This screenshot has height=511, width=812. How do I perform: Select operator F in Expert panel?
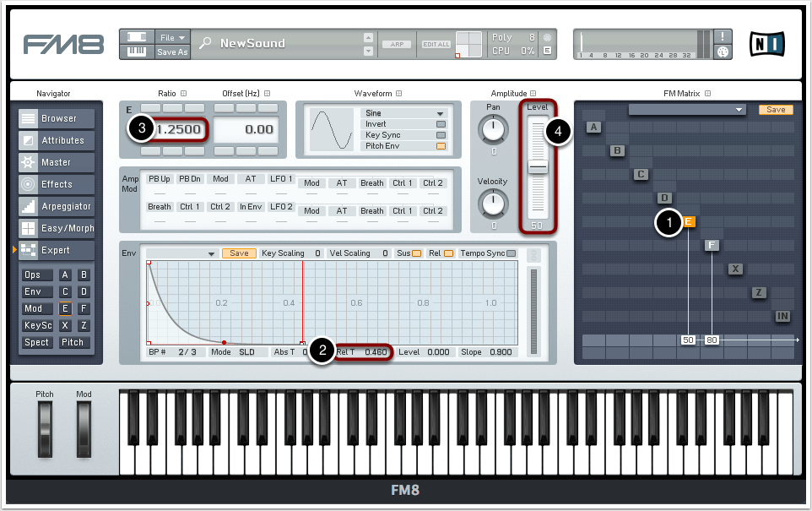click(x=84, y=309)
